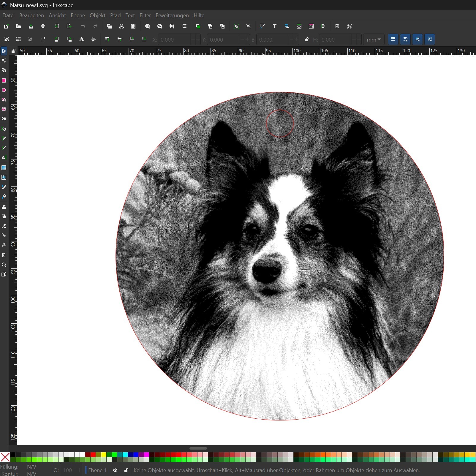476x476 pixels.
Task: Open the Pfad menu
Action: pyautogui.click(x=115, y=15)
